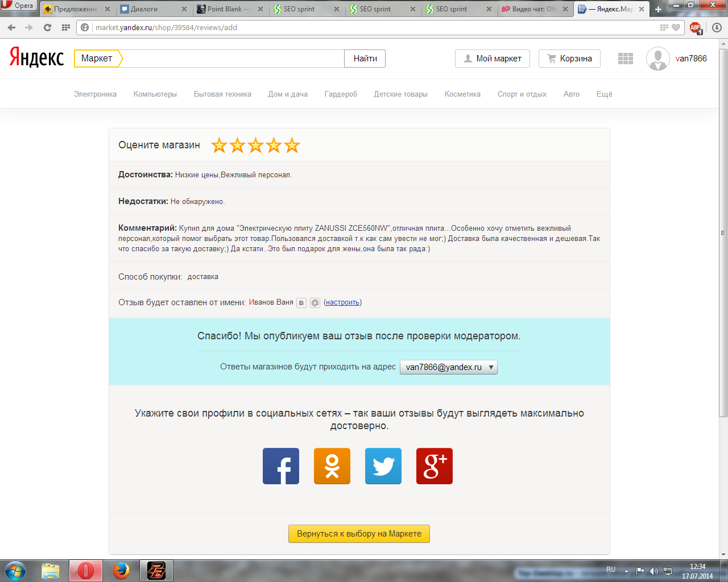The image size is (728, 582).
Task: Click the Adblock Plus extension icon
Action: pyautogui.click(x=696, y=27)
